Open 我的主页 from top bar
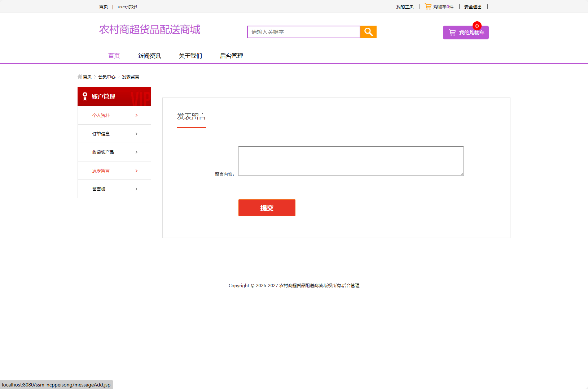This screenshot has height=389, width=588. (x=404, y=7)
